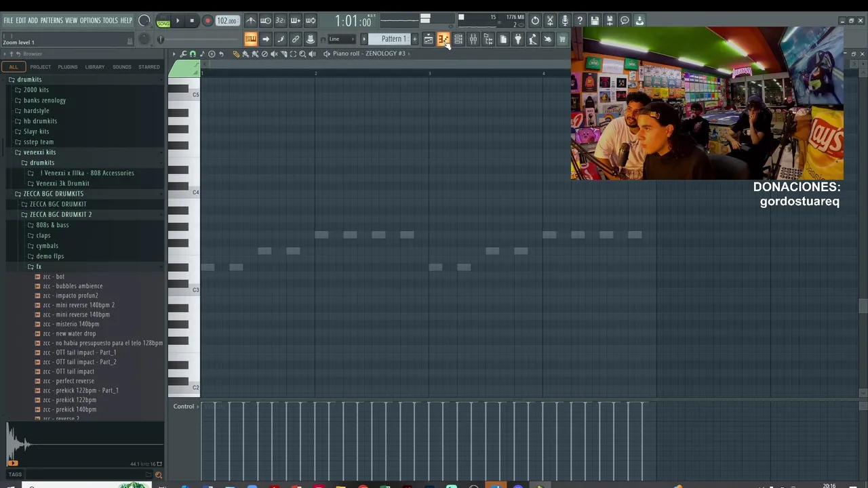This screenshot has height=488, width=868.
Task: Select the piano roll Zoom magnifier tool
Action: [x=302, y=54]
